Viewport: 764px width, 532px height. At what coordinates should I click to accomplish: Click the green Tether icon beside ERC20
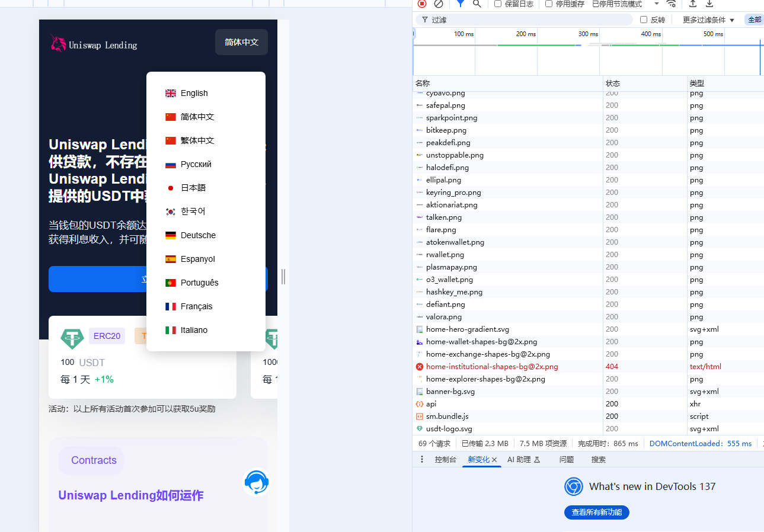coord(72,338)
